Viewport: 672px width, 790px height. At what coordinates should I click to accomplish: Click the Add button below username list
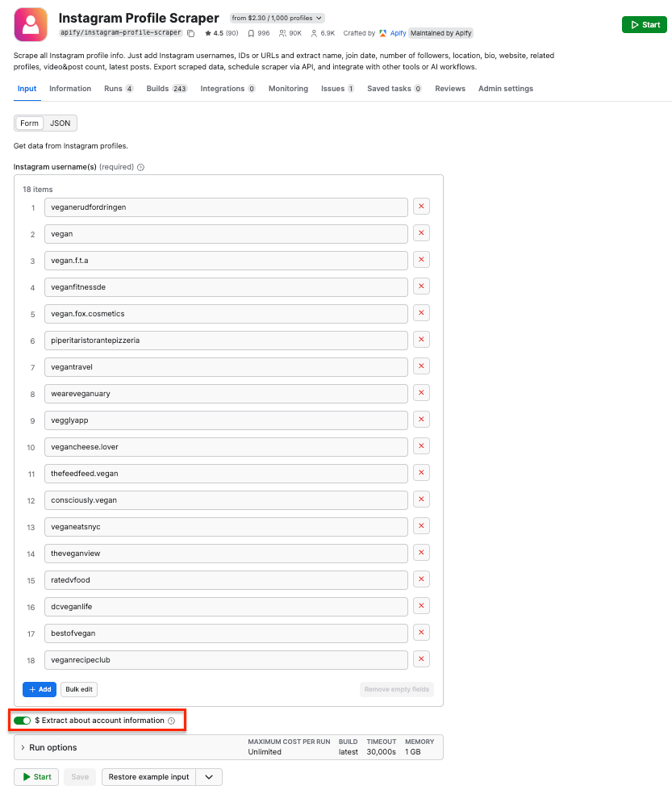[x=39, y=689]
